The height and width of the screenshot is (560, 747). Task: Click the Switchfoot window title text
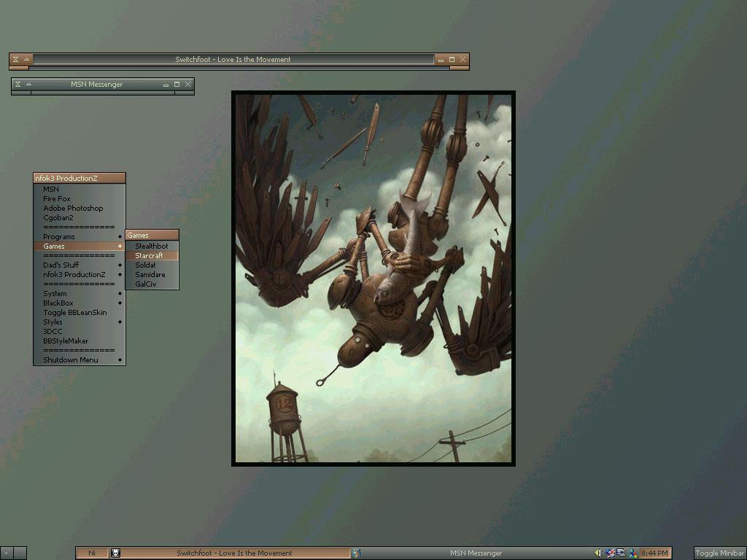coord(233,60)
